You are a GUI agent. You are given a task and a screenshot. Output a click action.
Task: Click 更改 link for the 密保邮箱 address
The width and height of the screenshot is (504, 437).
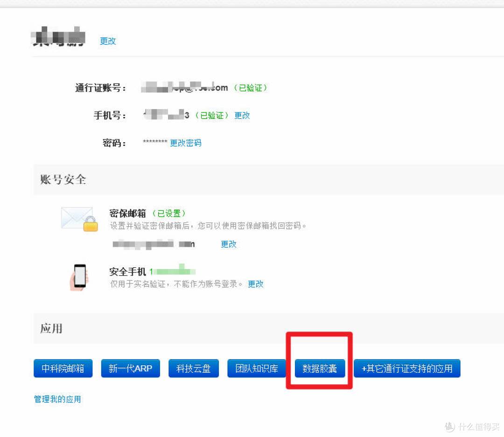[229, 244]
